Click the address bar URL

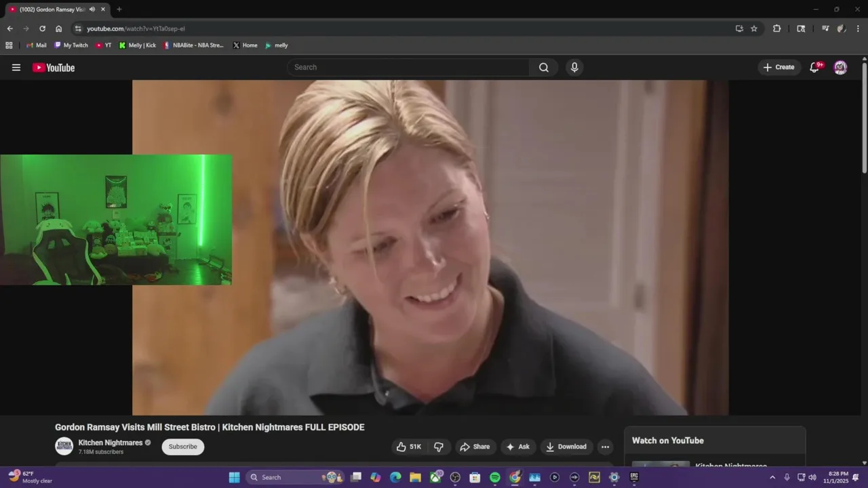point(136,28)
